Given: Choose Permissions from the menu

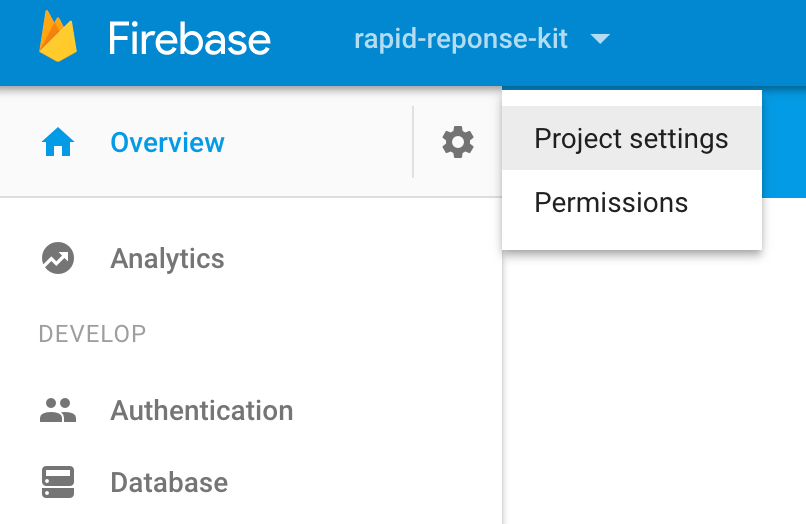Looking at the screenshot, I should [x=611, y=202].
